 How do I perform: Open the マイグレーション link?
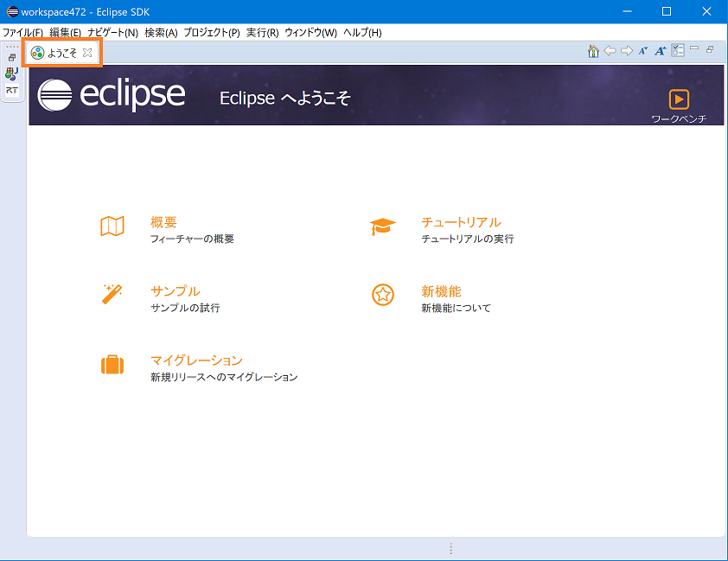coord(196,360)
